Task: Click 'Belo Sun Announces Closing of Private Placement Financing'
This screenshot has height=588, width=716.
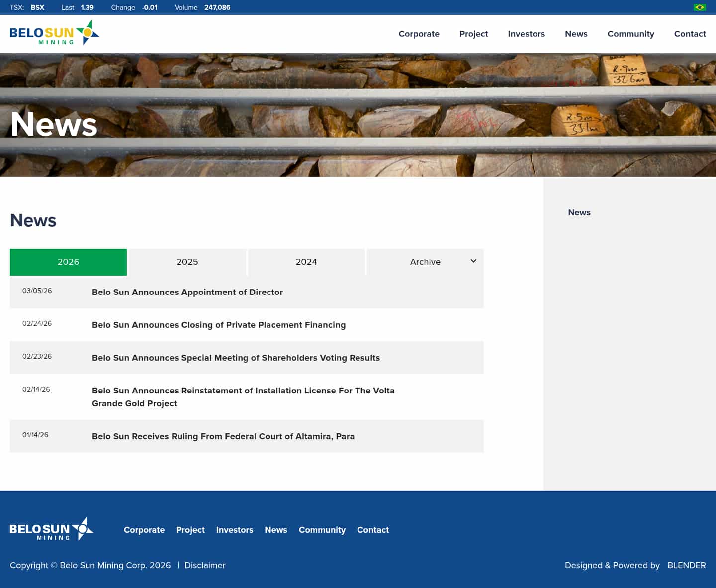Action: point(219,325)
